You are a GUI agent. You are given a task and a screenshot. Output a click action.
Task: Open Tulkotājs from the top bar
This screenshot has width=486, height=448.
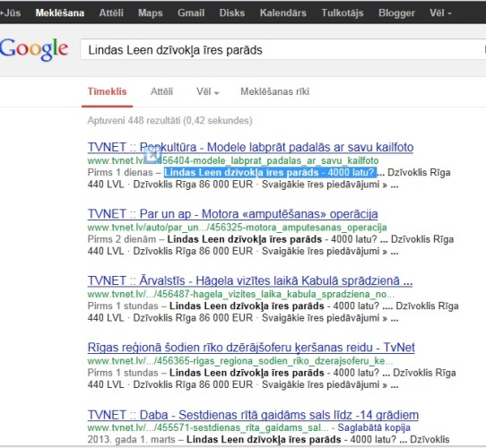[x=343, y=13]
